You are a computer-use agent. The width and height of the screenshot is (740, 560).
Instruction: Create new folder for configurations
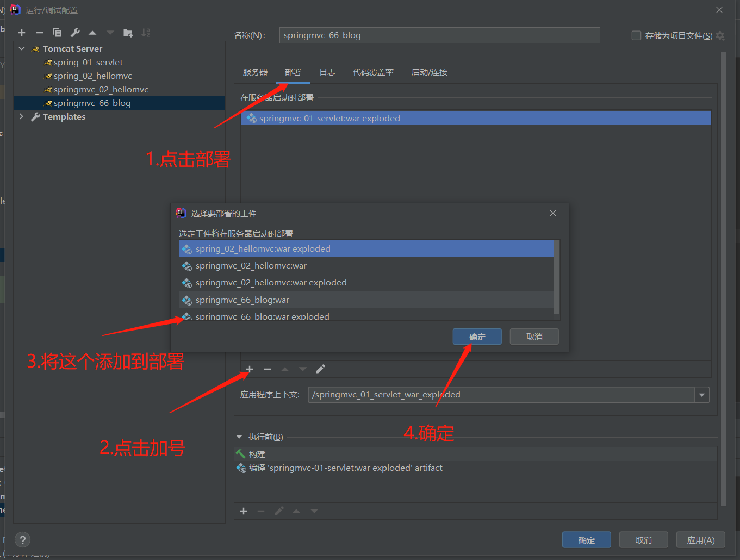pos(128,33)
